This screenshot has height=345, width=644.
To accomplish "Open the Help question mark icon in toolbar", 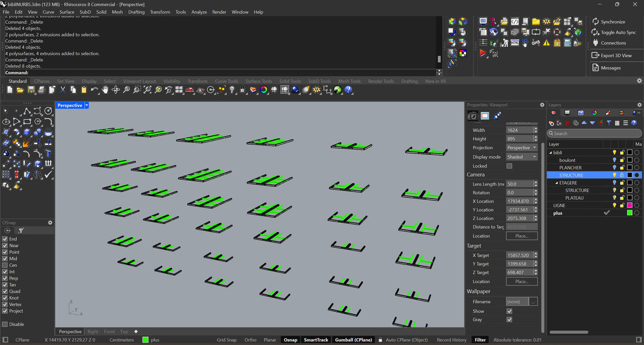I will (x=348, y=90).
